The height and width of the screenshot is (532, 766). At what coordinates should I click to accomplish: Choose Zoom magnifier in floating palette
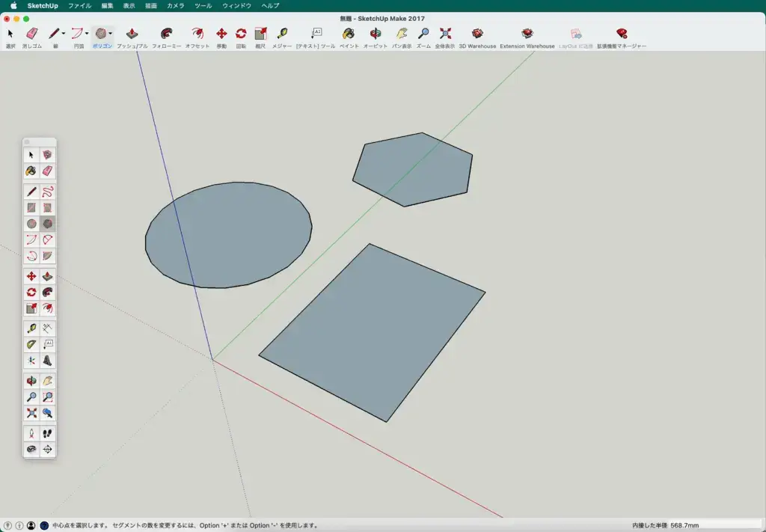click(31, 397)
